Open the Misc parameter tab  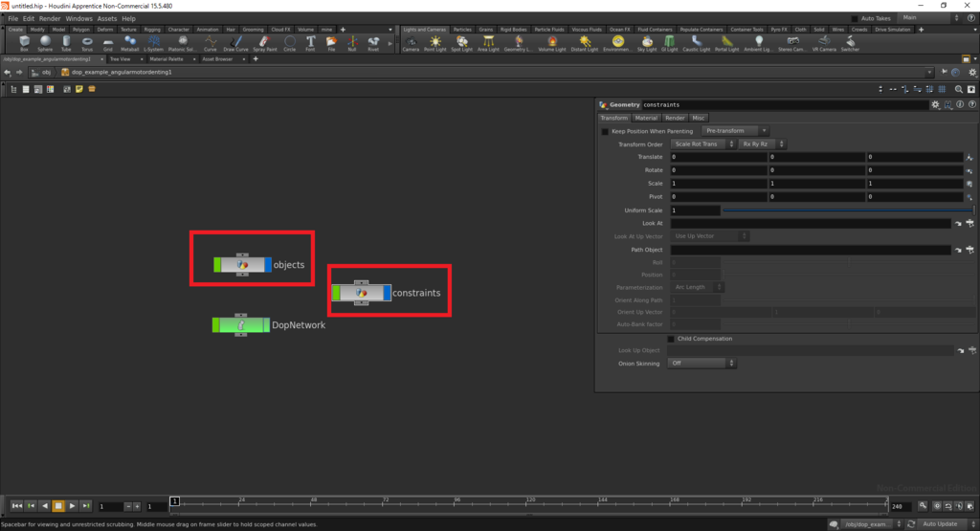[698, 118]
